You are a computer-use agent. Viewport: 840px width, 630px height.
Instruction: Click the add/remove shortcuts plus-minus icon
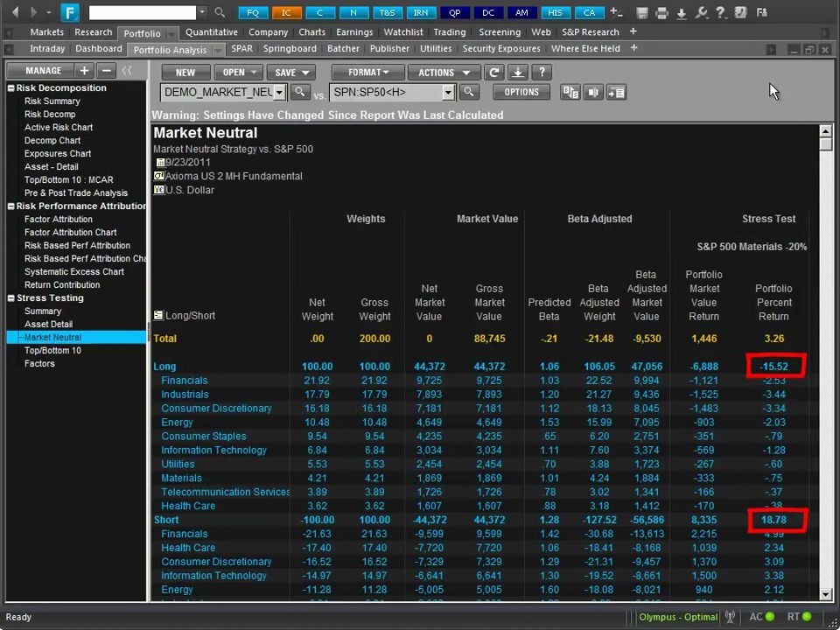(x=616, y=12)
